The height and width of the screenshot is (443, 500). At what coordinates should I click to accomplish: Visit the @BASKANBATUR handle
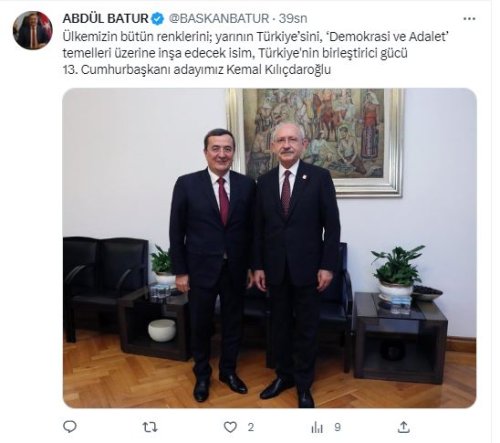(x=219, y=19)
